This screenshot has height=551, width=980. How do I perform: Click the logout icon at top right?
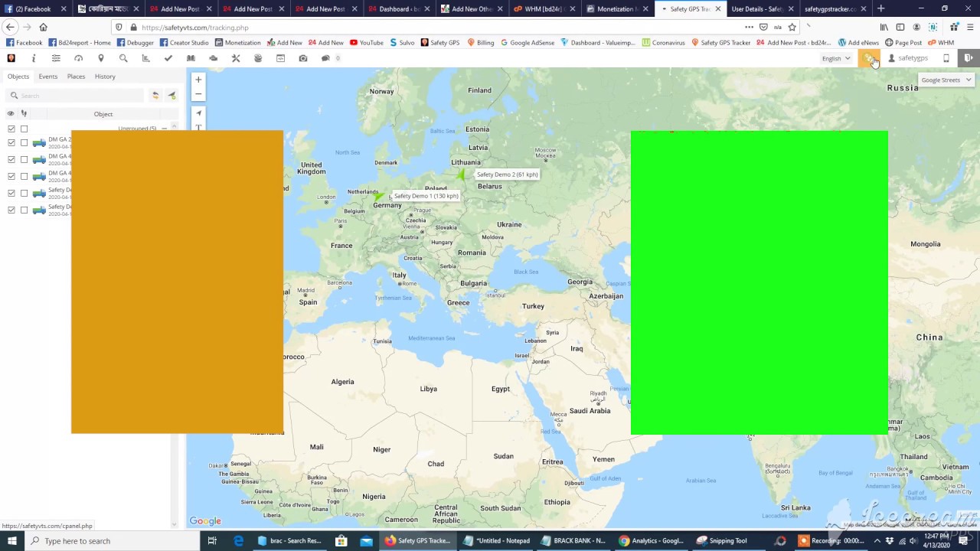(x=969, y=58)
